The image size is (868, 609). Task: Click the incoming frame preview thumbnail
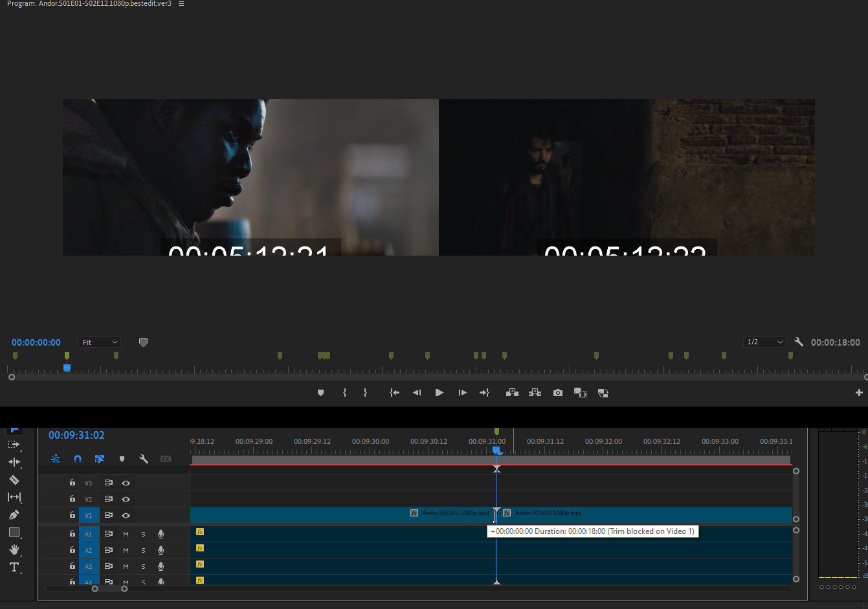click(x=627, y=177)
